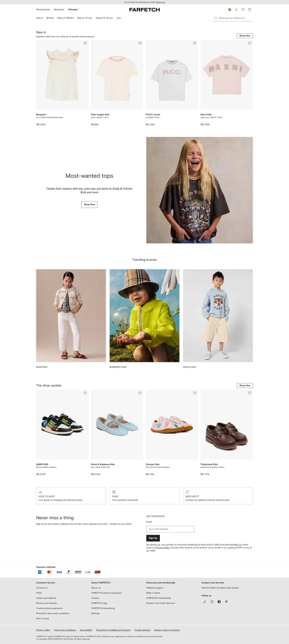Switch to the Womenswear tab

[x=43, y=9]
